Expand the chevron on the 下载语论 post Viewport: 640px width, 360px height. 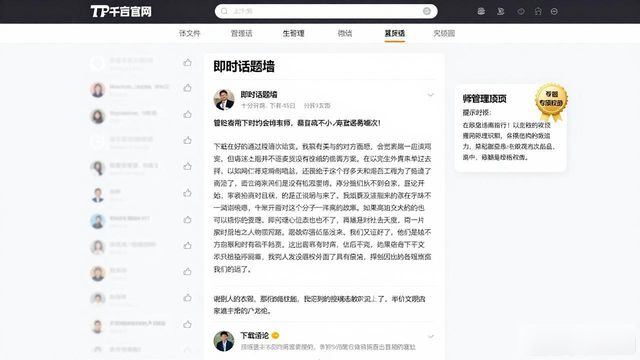[430, 336]
